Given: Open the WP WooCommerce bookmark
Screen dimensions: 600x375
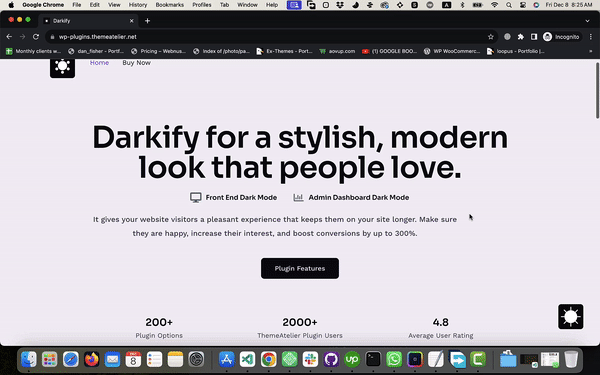Looking at the screenshot, I should point(452,51).
